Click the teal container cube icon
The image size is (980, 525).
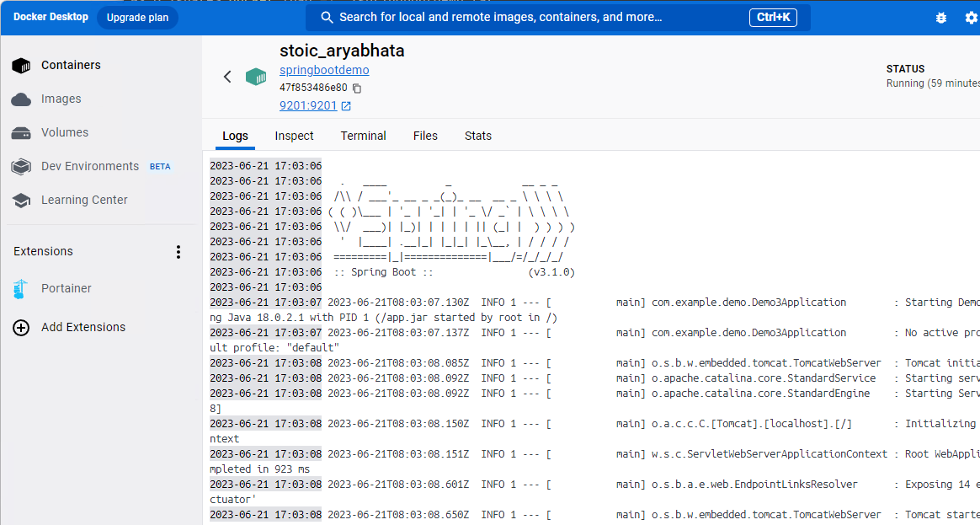[256, 77]
